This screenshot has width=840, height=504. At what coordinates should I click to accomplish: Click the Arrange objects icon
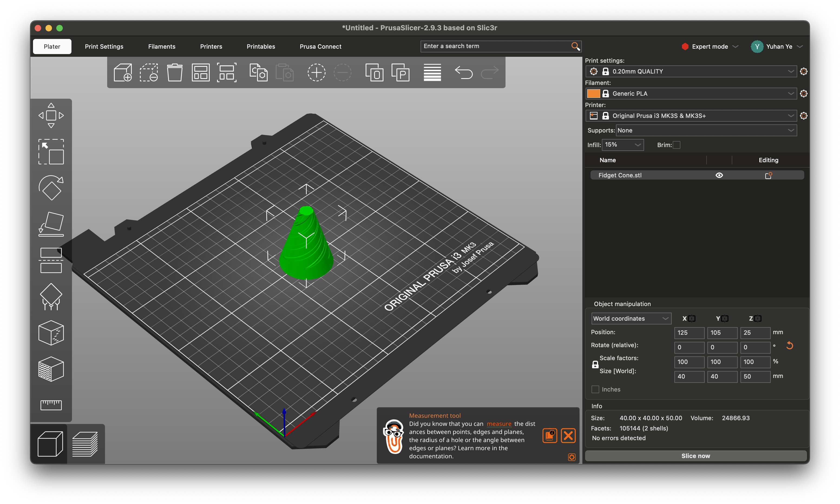tap(201, 72)
